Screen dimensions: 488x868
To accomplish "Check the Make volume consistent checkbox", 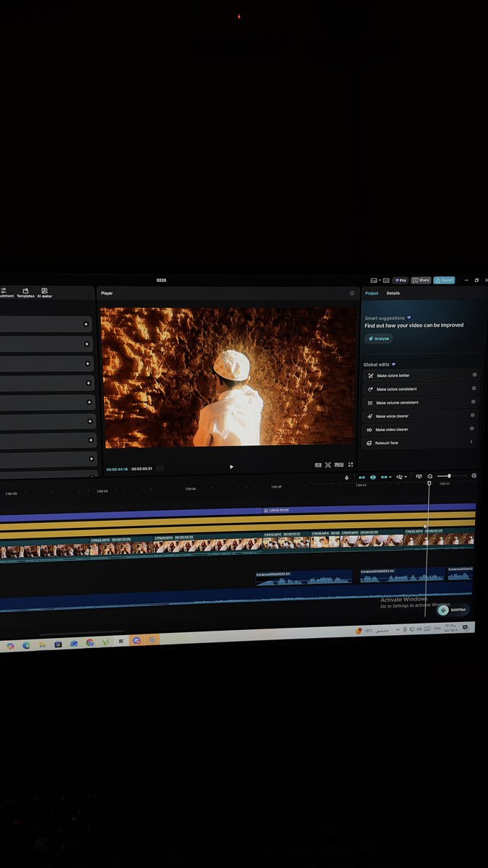I will [474, 401].
